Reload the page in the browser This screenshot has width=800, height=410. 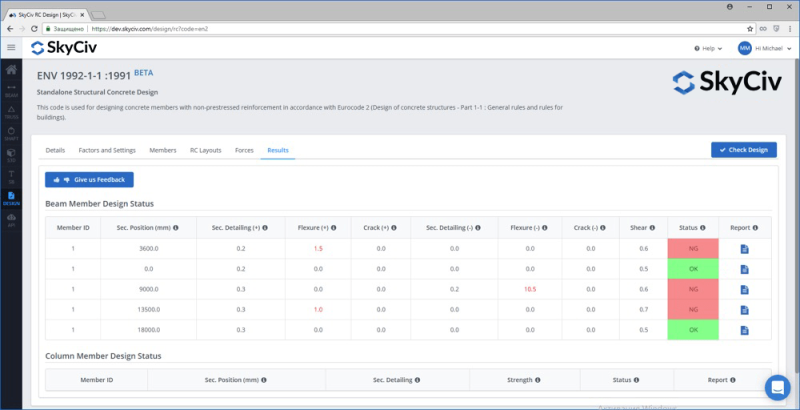[x=37, y=29]
